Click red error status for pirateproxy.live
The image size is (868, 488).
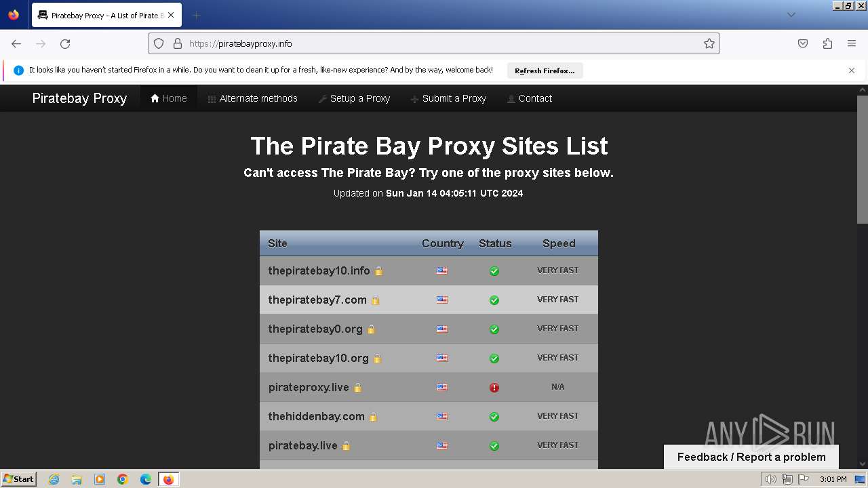click(494, 387)
